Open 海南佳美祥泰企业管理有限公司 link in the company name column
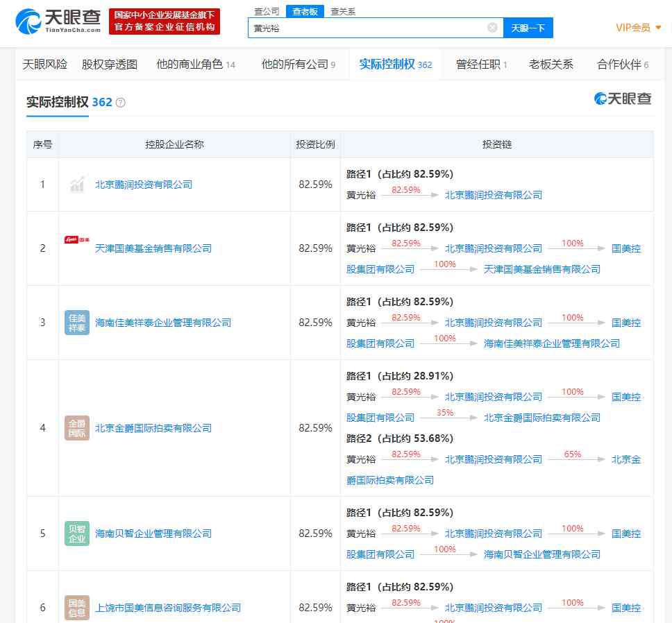Image resolution: width=672 pixels, height=623 pixels. (163, 323)
